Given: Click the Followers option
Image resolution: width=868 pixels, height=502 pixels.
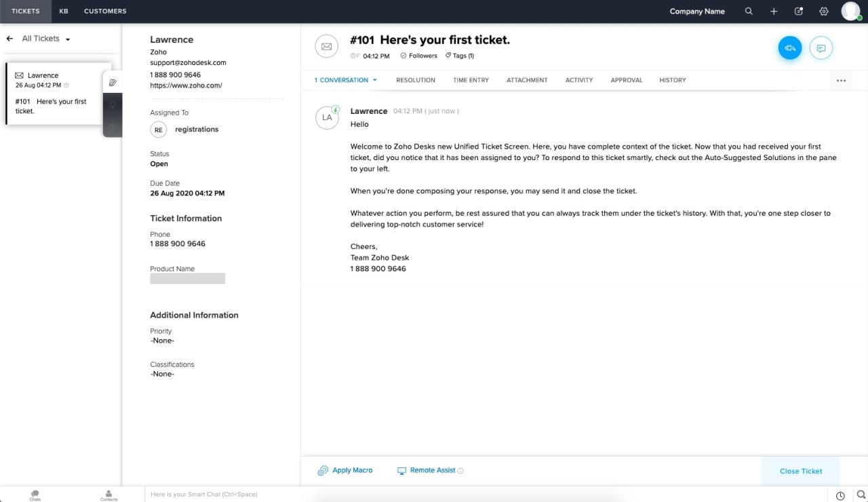Looking at the screenshot, I should (419, 56).
